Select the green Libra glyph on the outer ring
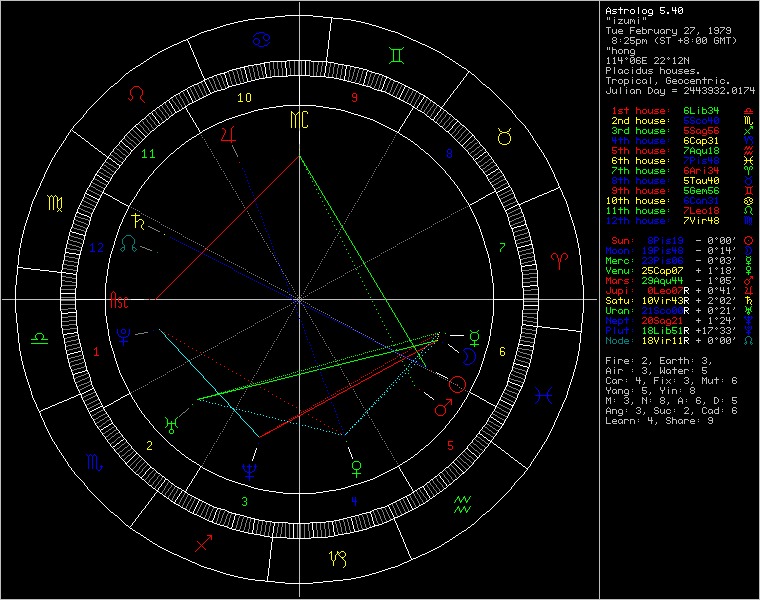760x600 pixels. tap(40, 338)
